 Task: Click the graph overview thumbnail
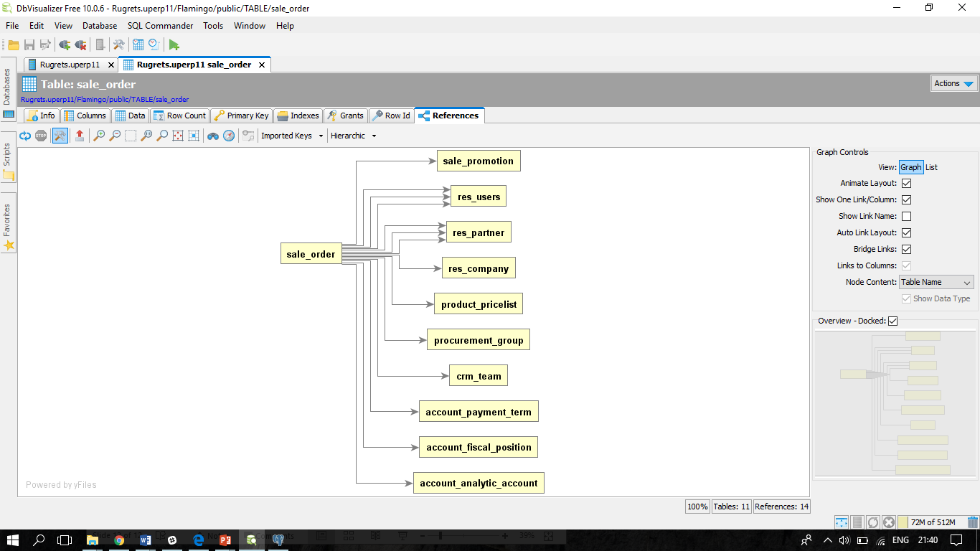point(895,402)
